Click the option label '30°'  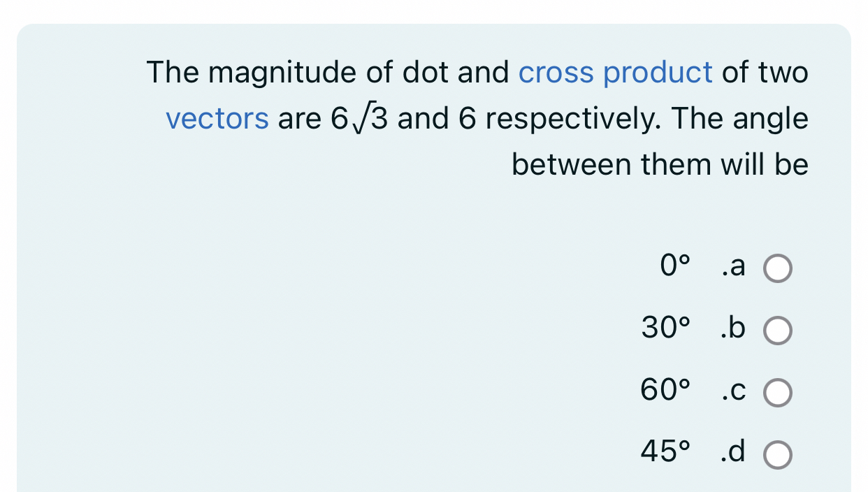pos(663,329)
